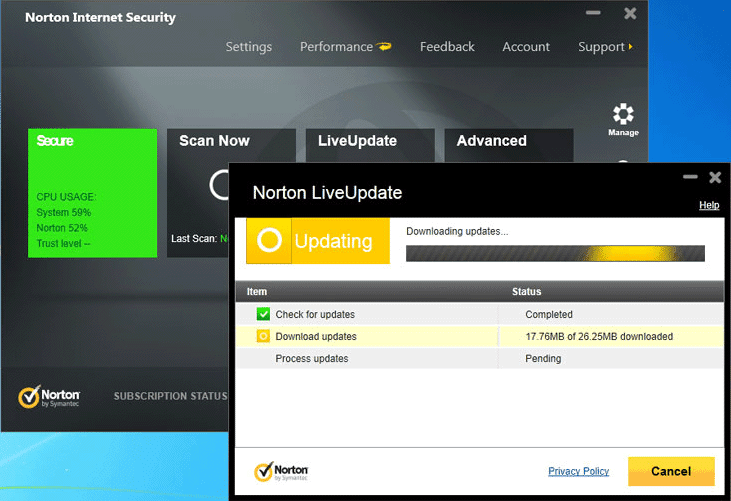The image size is (731, 501).
Task: Click the System 59% CPU usage text
Action: (64, 212)
